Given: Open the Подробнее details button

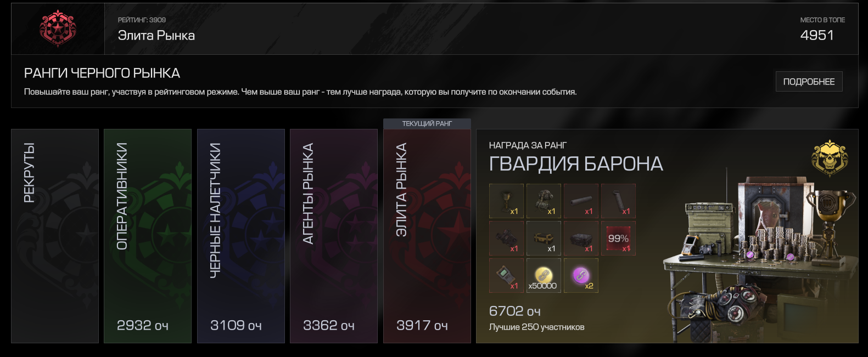Looking at the screenshot, I should 809,81.
